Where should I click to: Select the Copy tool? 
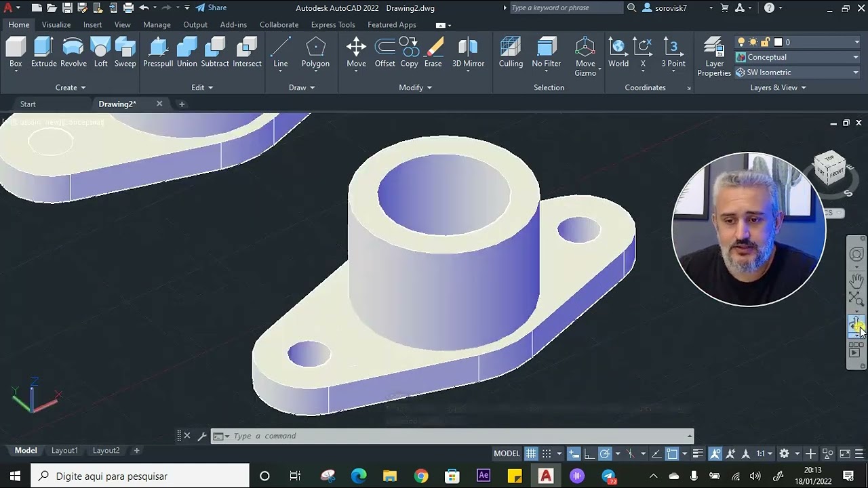[x=409, y=53]
